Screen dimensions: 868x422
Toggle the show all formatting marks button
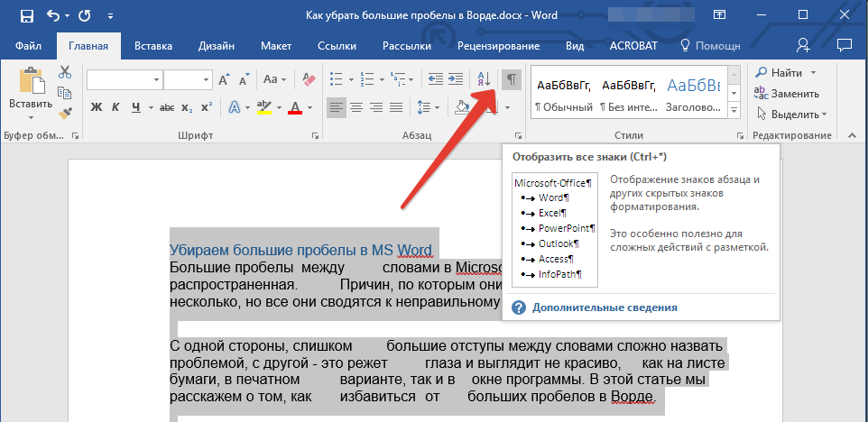point(511,80)
